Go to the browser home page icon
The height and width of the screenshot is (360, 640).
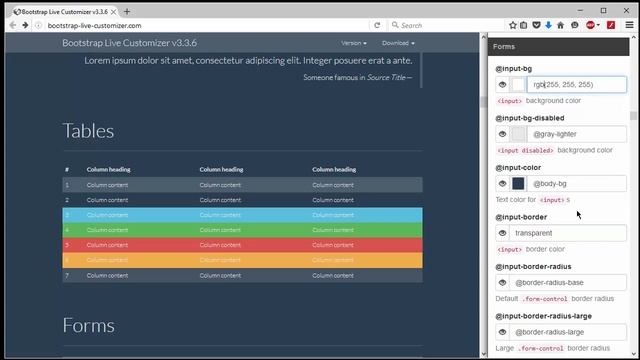coord(560,25)
